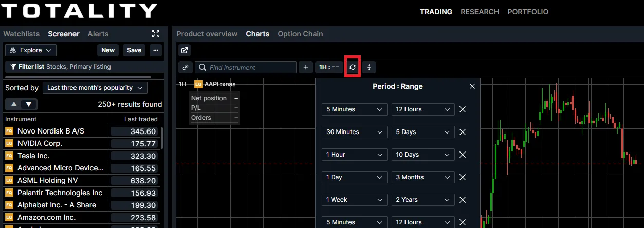Go to the TRADING section

point(436,12)
